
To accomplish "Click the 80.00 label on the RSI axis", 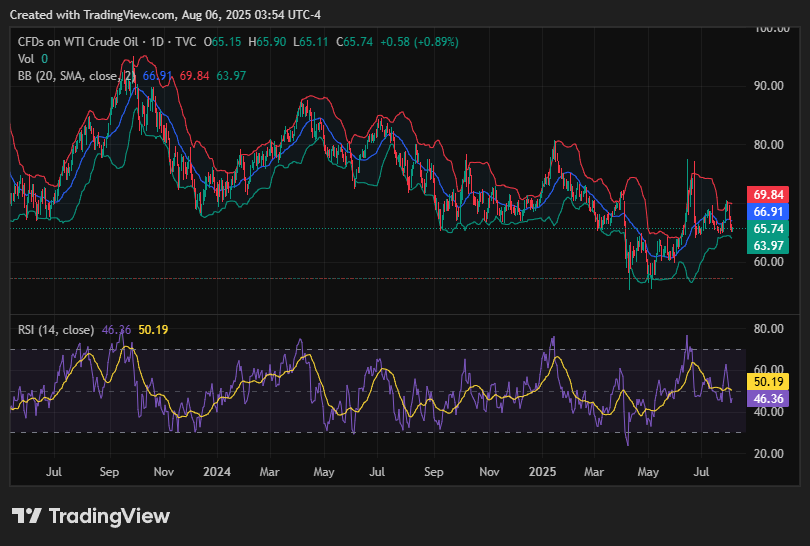I will click(x=769, y=329).
